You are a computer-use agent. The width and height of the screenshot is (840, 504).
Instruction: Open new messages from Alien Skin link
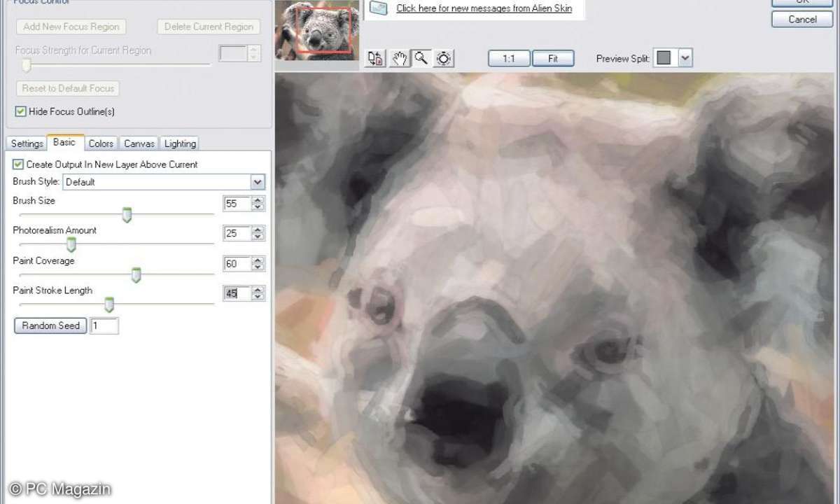(484, 8)
